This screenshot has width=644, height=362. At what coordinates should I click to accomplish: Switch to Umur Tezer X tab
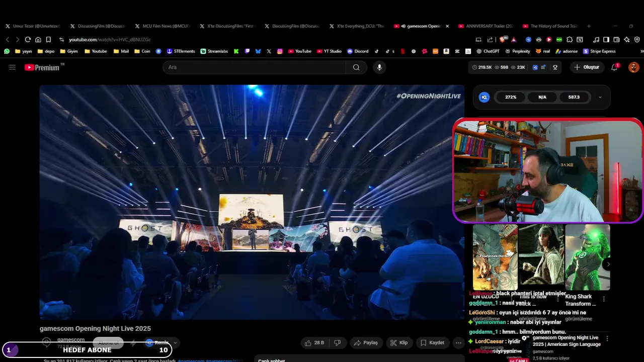coord(33,26)
